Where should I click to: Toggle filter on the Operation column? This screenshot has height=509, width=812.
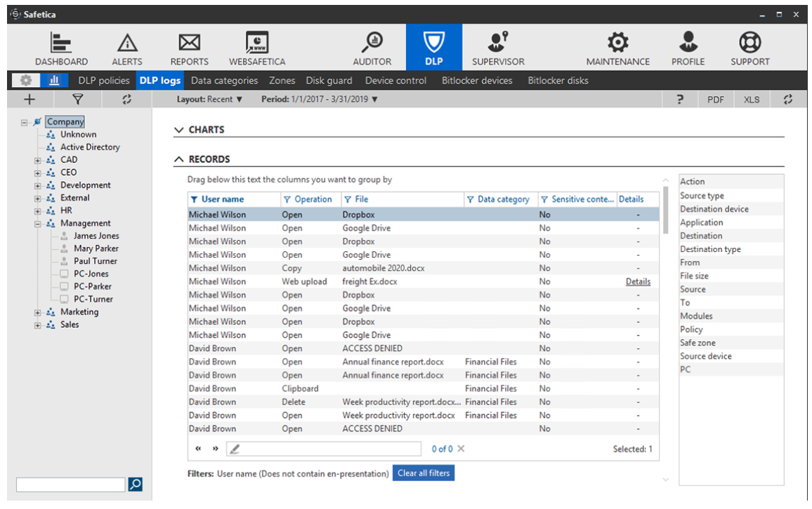(x=287, y=199)
